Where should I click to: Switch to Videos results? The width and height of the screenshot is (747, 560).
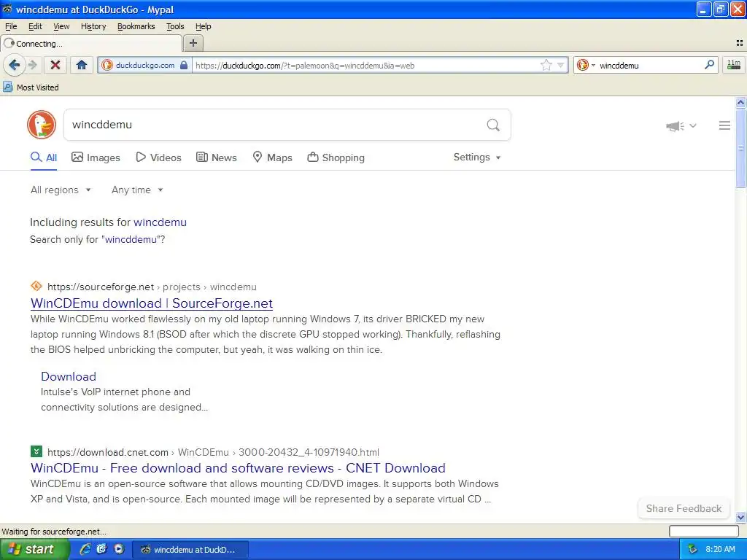click(x=158, y=157)
